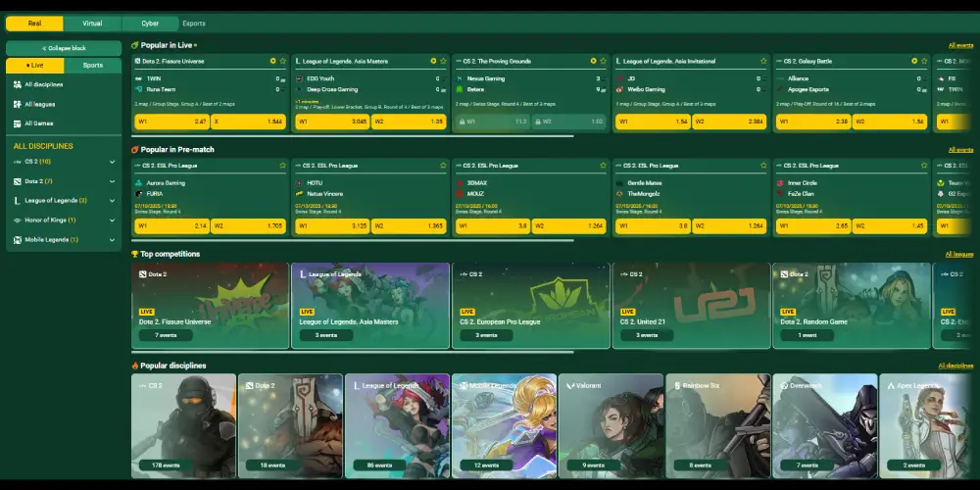Click the Betera team logo icon
This screenshot has height=490, width=980.
[x=460, y=89]
